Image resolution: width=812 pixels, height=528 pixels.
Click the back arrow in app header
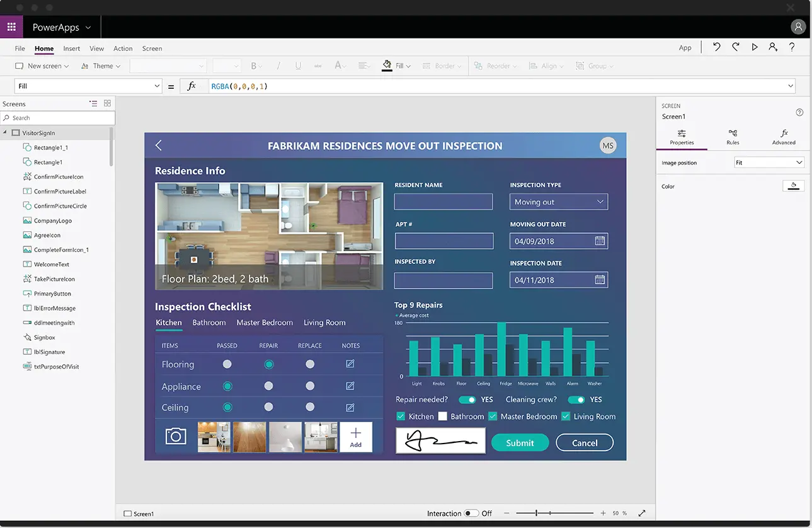(x=159, y=146)
